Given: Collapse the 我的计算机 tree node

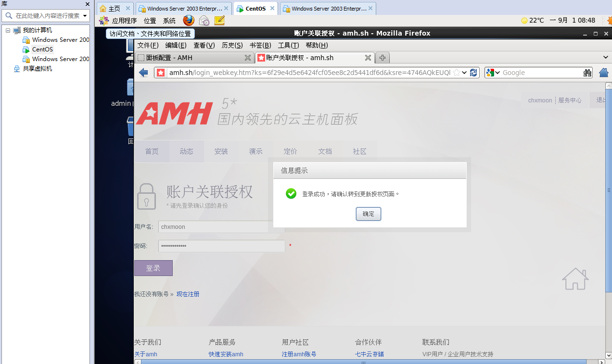Looking at the screenshot, I should 8,30.
